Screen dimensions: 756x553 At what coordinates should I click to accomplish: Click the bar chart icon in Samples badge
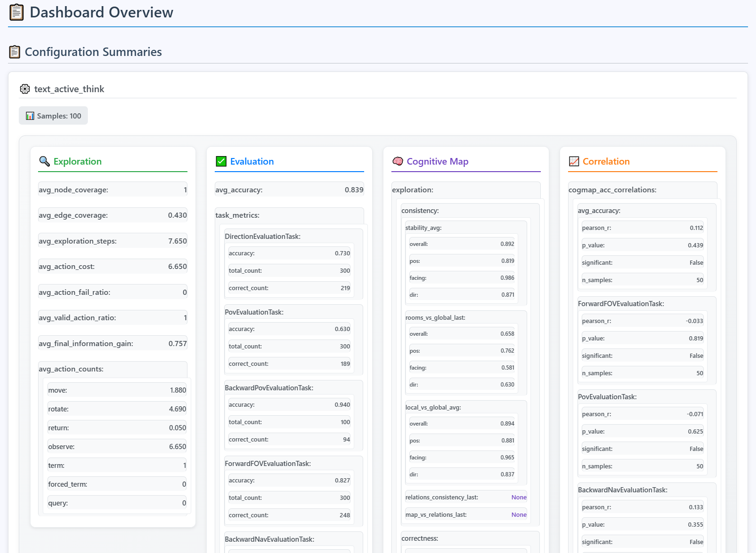30,116
